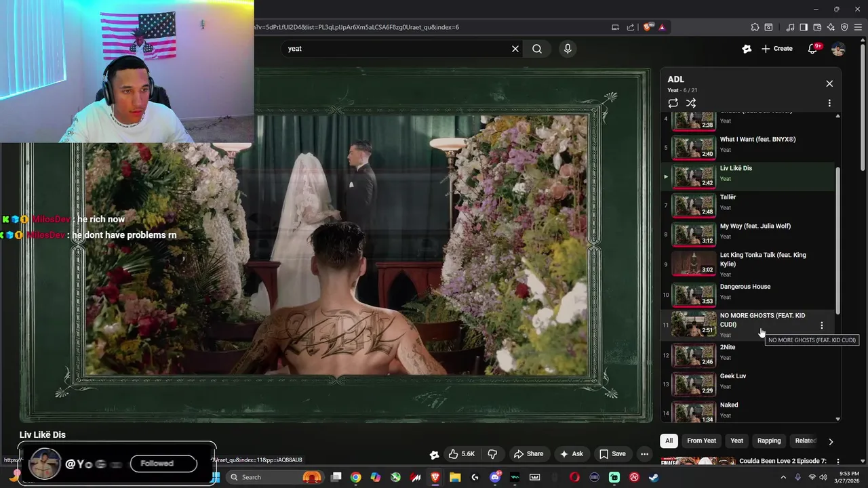
Task: Click the video player frame
Action: 336,244
